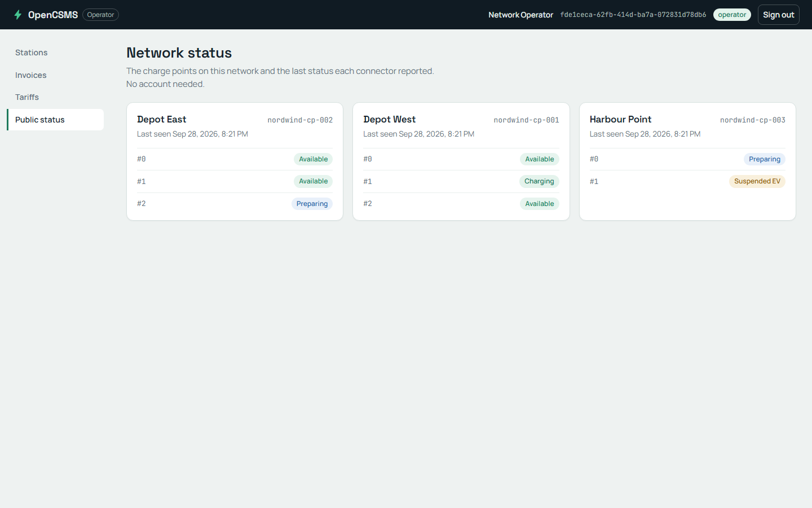Click Depot West connector #2 Available badge
This screenshot has height=508, width=812.
click(x=540, y=204)
